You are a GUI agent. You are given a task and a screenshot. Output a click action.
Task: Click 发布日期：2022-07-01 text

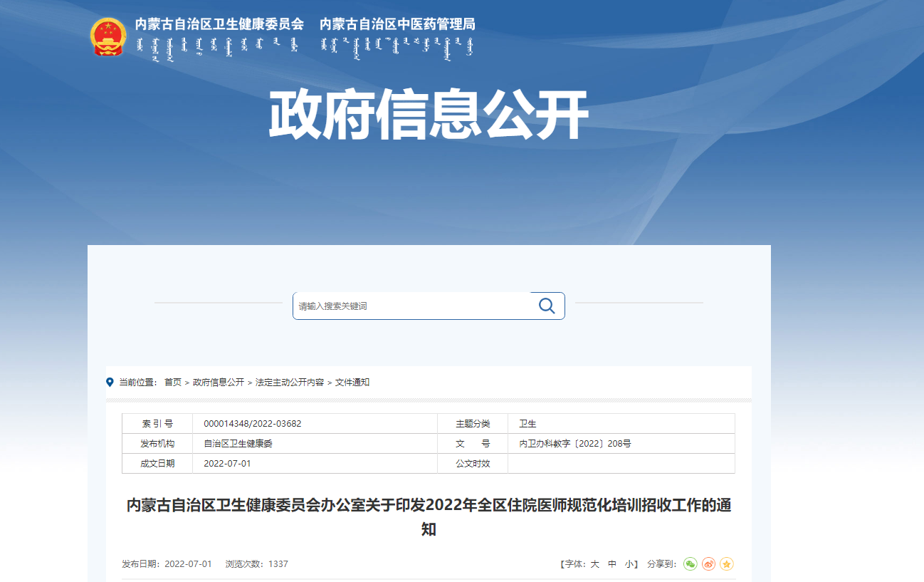point(167,564)
